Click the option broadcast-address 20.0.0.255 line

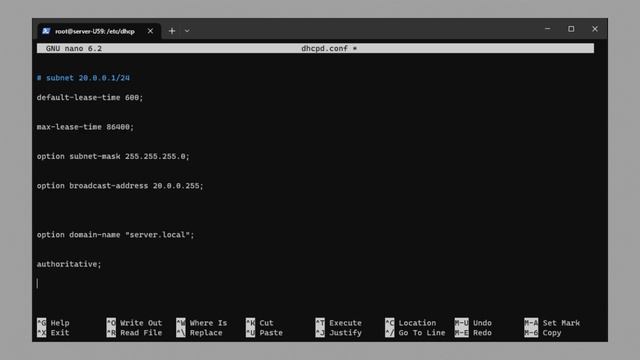(120, 186)
